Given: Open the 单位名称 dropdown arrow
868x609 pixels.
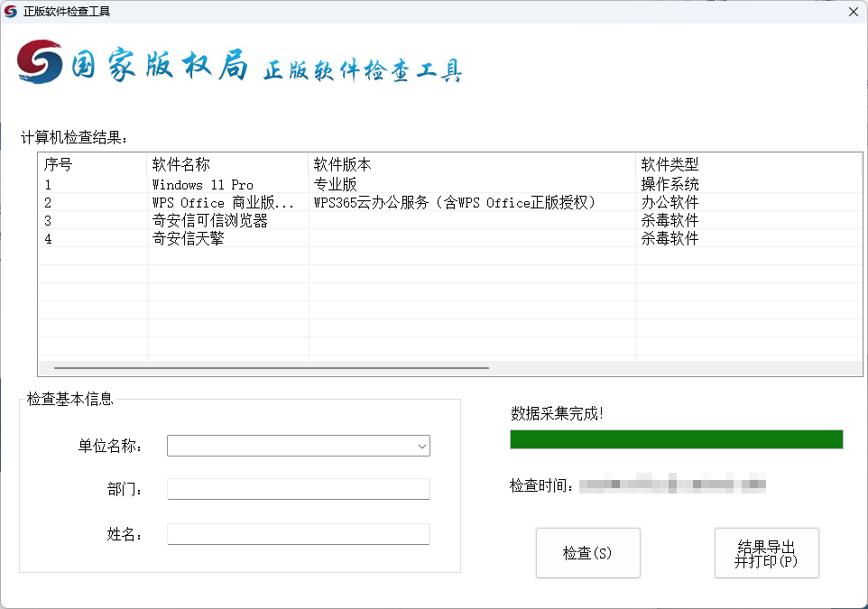Looking at the screenshot, I should coord(422,447).
